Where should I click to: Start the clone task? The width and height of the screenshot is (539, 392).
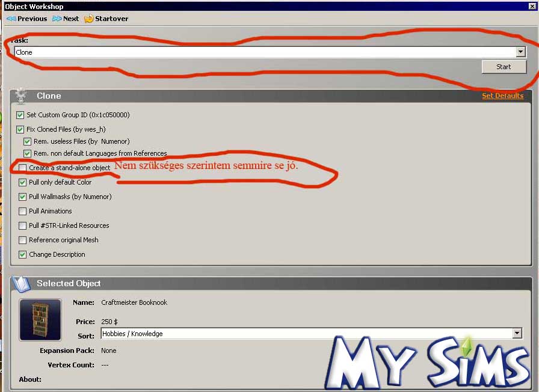[504, 67]
